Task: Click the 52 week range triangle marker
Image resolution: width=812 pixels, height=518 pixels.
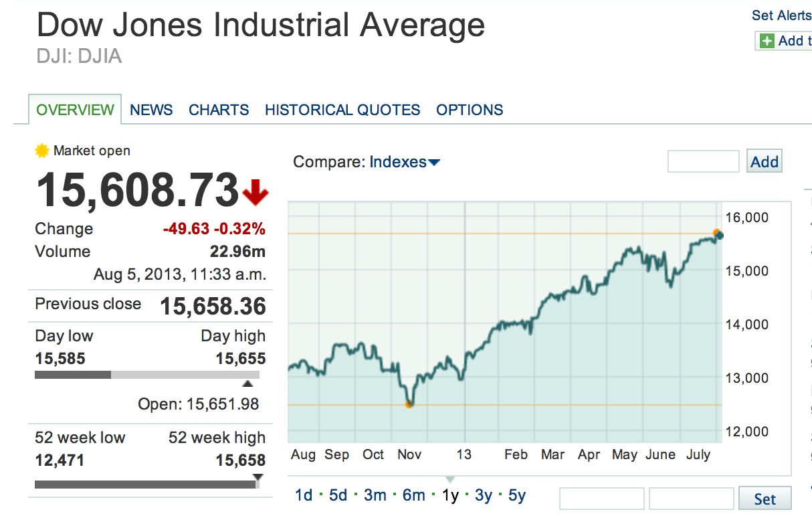Action: click(258, 477)
